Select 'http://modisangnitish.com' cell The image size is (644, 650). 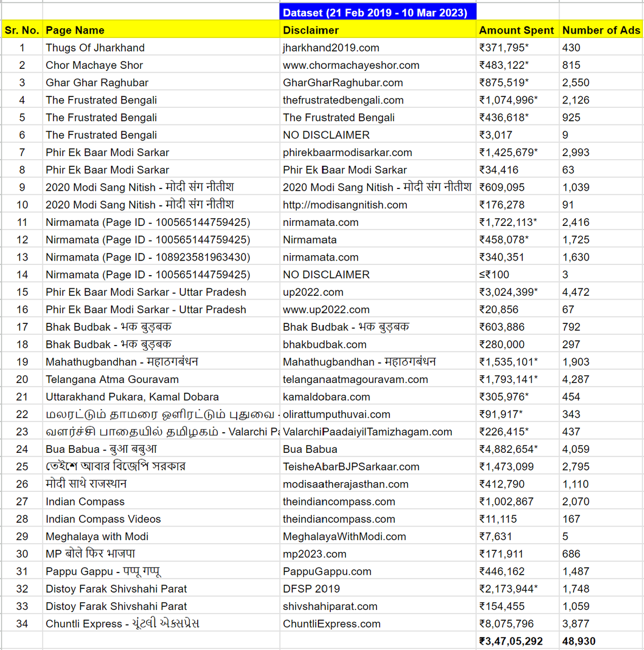pyautogui.click(x=378, y=205)
